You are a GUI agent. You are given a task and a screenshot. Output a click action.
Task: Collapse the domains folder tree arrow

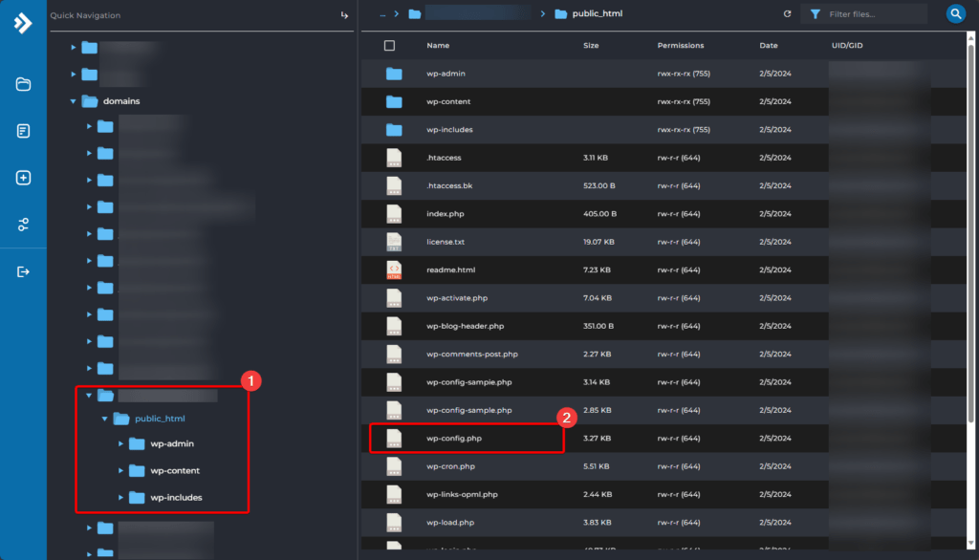(73, 101)
